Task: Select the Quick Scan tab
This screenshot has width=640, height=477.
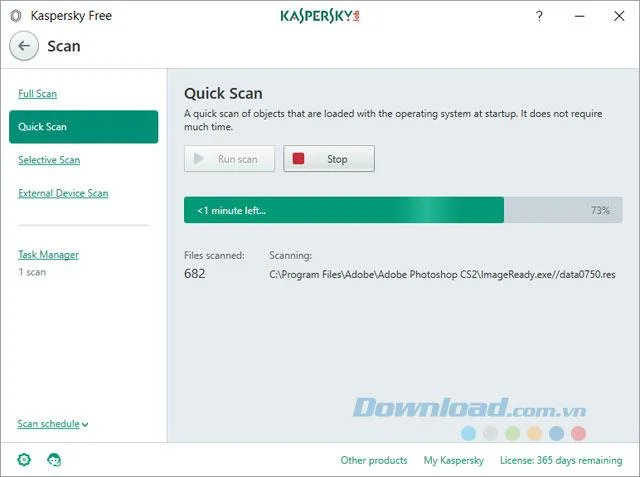Action: tap(84, 126)
